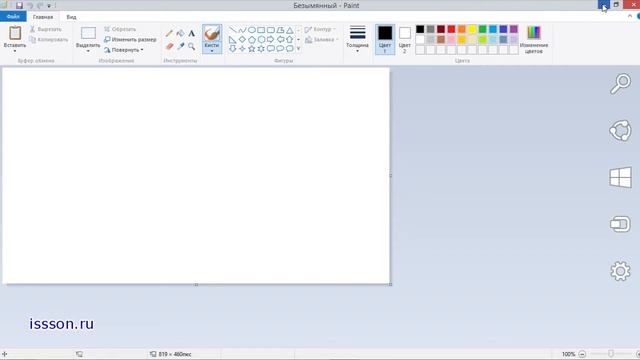
Task: Open the Search charm magnifier
Action: tap(620, 84)
